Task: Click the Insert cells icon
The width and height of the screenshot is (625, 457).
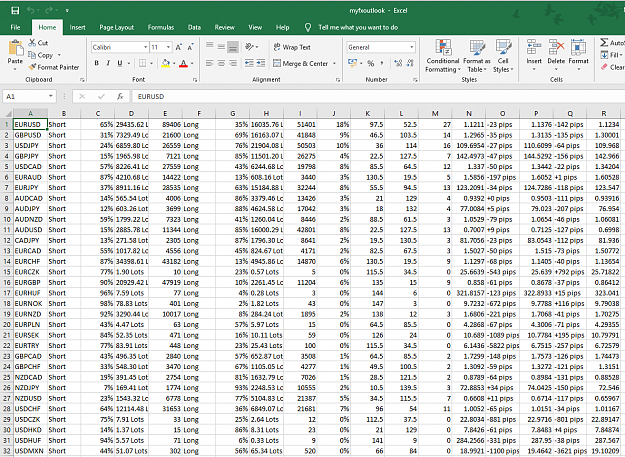Action: point(534,47)
